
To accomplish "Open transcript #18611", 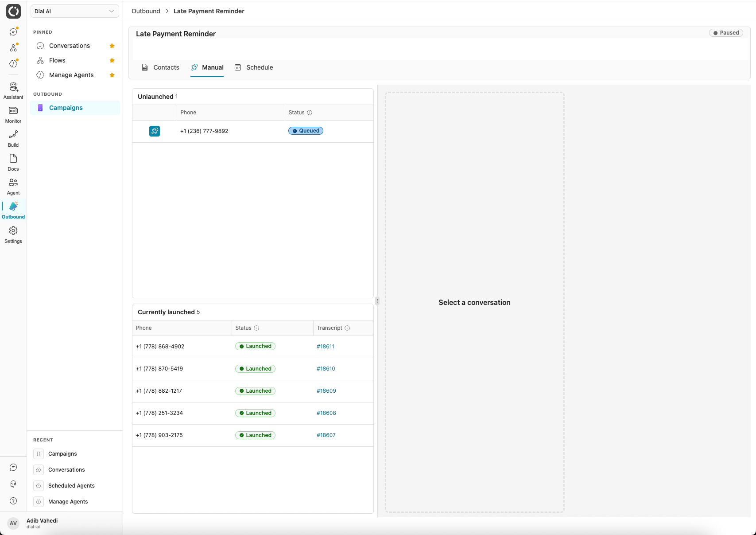I will pyautogui.click(x=326, y=347).
